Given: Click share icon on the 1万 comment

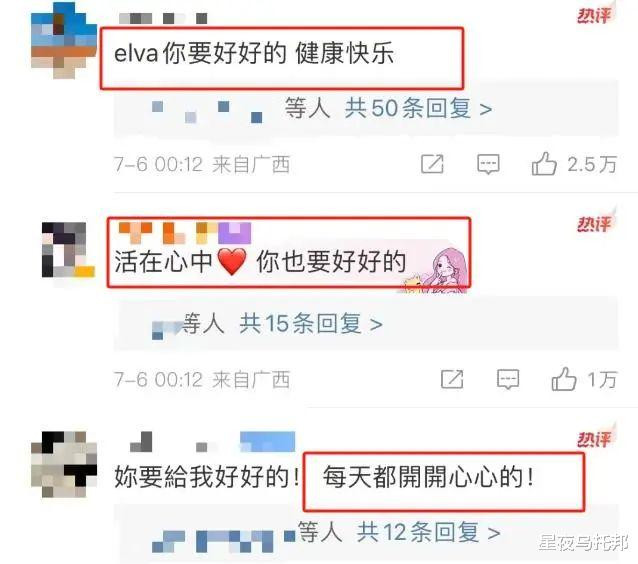Looking at the screenshot, I should [x=452, y=379].
